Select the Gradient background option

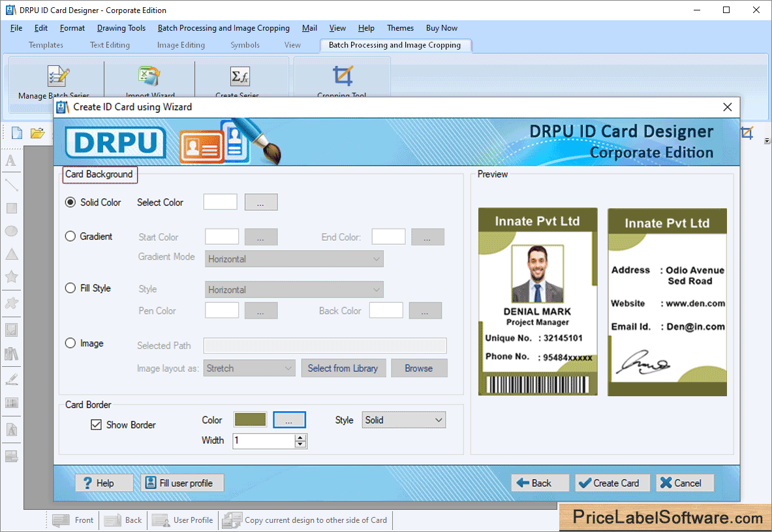(x=70, y=236)
